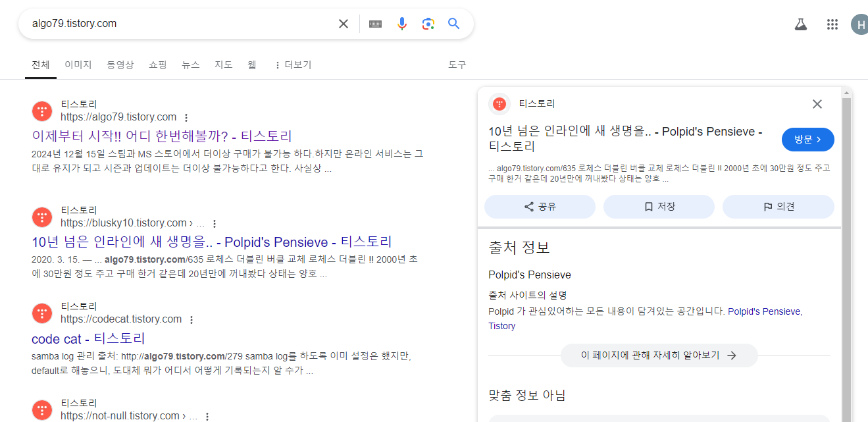Viewport: 868px width, 422px height.
Task: Switch to the 지도 tab
Action: tap(224, 65)
